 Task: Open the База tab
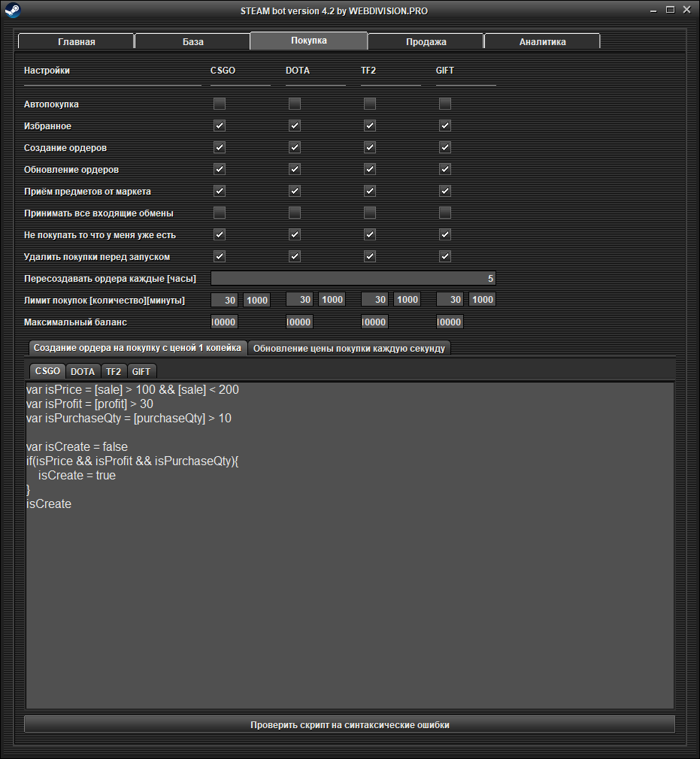(192, 41)
